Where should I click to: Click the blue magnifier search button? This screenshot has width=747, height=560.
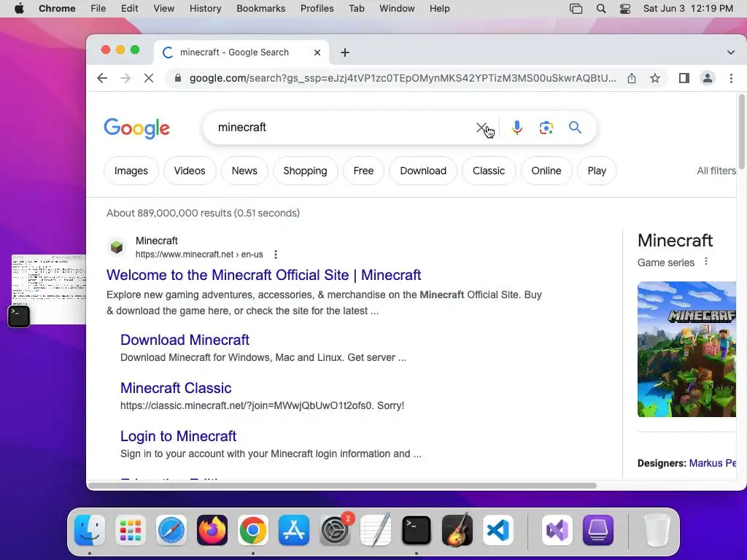tap(575, 128)
